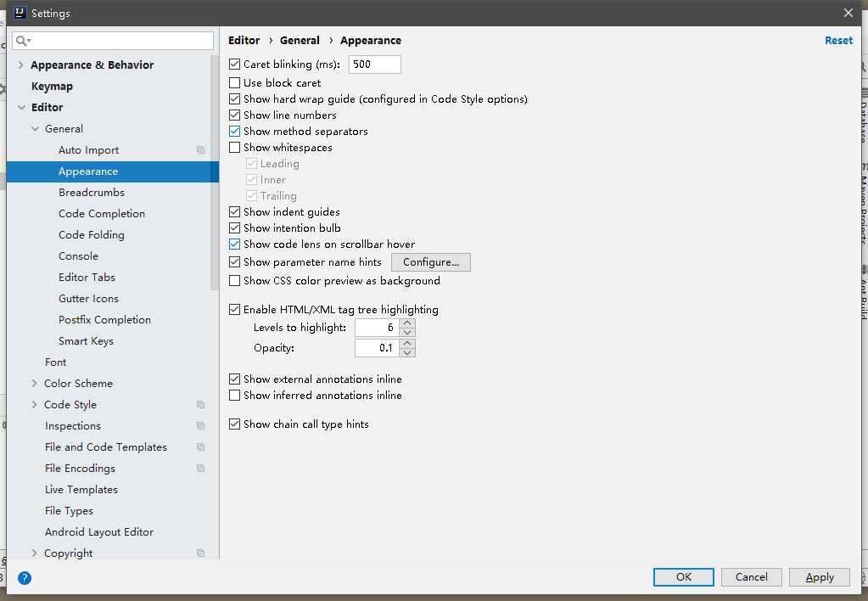The image size is (868, 601).
Task: Select Code Completion page
Action: coord(102,214)
